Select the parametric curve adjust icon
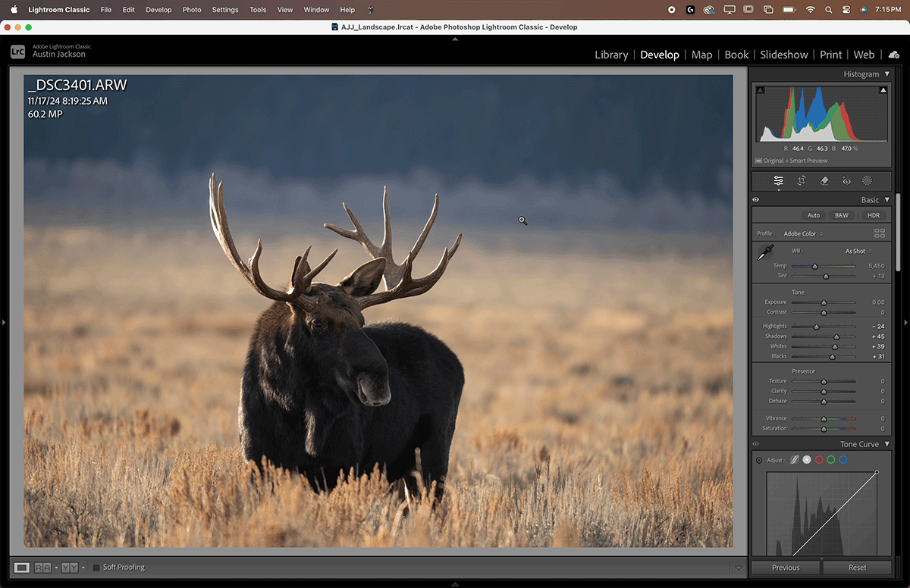 [x=795, y=460]
